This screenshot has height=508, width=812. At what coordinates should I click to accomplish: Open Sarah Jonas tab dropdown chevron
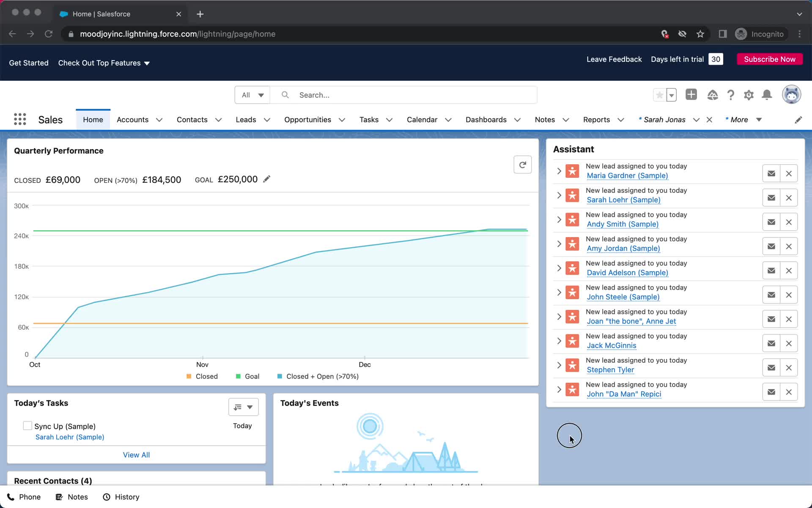(x=696, y=120)
